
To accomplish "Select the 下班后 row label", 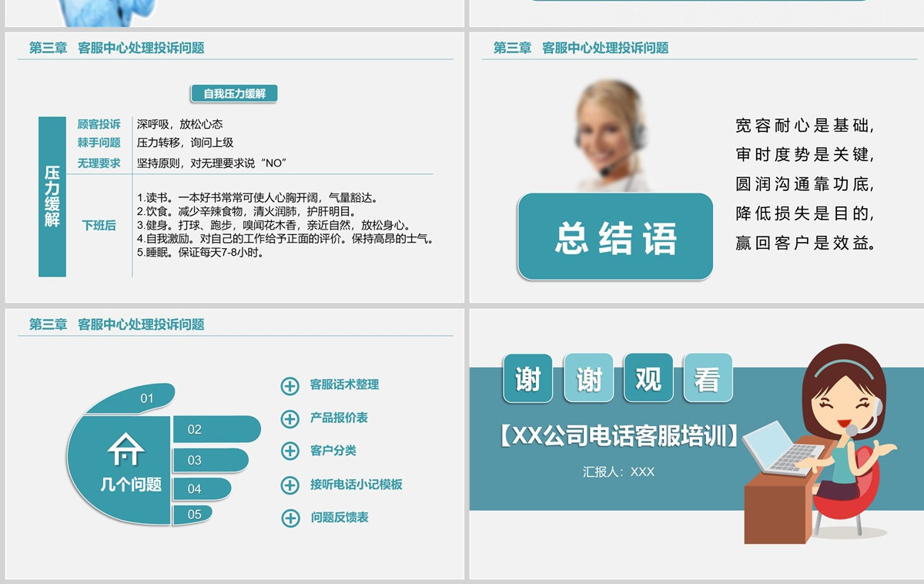I will (x=99, y=226).
